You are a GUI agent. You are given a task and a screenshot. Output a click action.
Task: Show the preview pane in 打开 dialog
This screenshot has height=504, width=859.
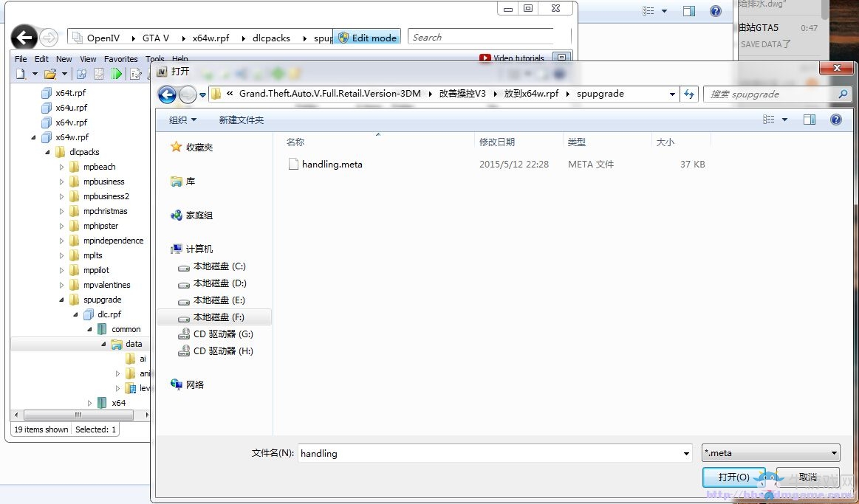[810, 120]
